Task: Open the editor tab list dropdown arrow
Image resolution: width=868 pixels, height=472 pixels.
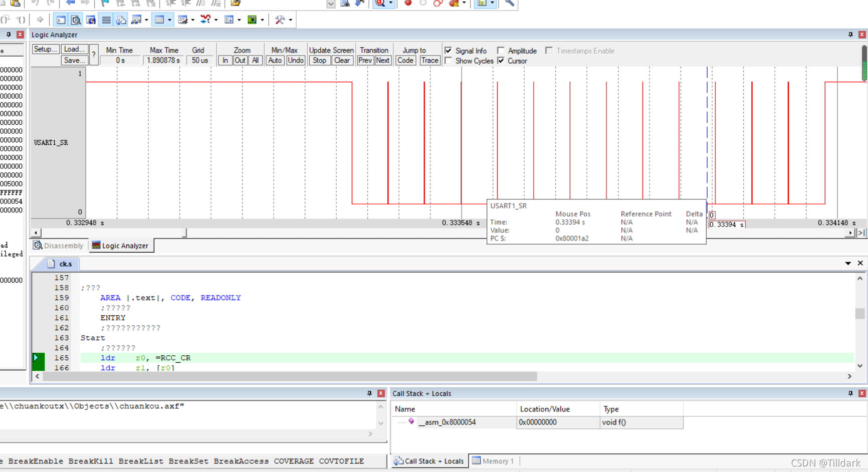Action: [848, 263]
